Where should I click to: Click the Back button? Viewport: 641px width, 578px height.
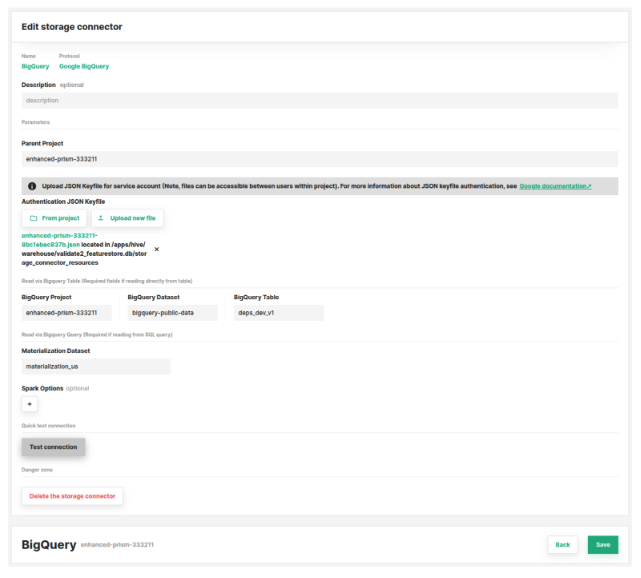(x=563, y=545)
